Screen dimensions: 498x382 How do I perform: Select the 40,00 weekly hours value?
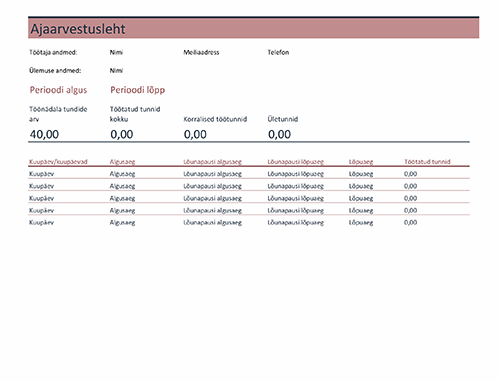[44, 134]
